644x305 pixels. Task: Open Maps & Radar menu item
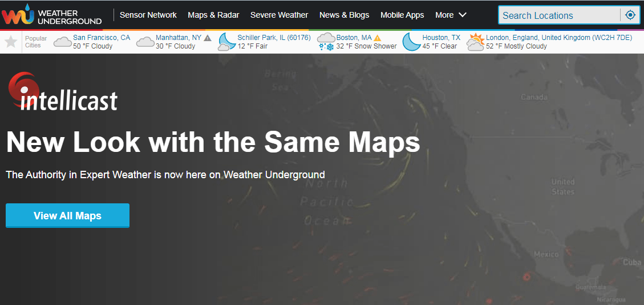click(x=213, y=15)
